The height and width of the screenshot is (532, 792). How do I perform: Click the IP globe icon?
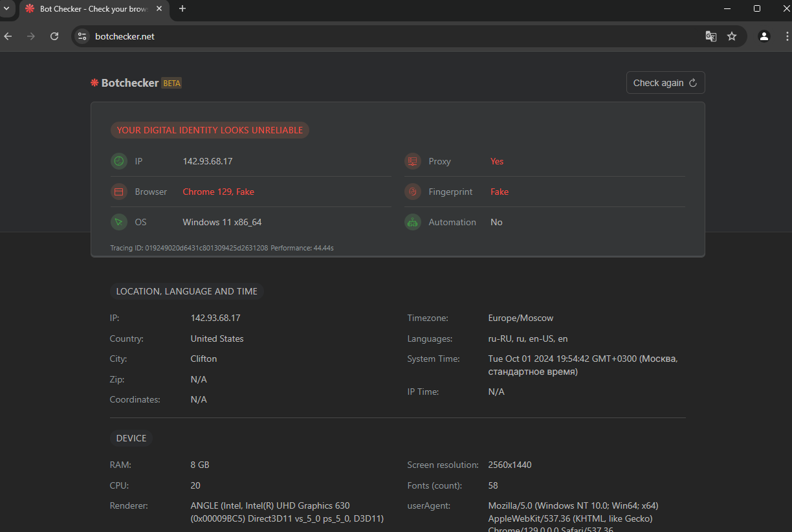coord(118,161)
